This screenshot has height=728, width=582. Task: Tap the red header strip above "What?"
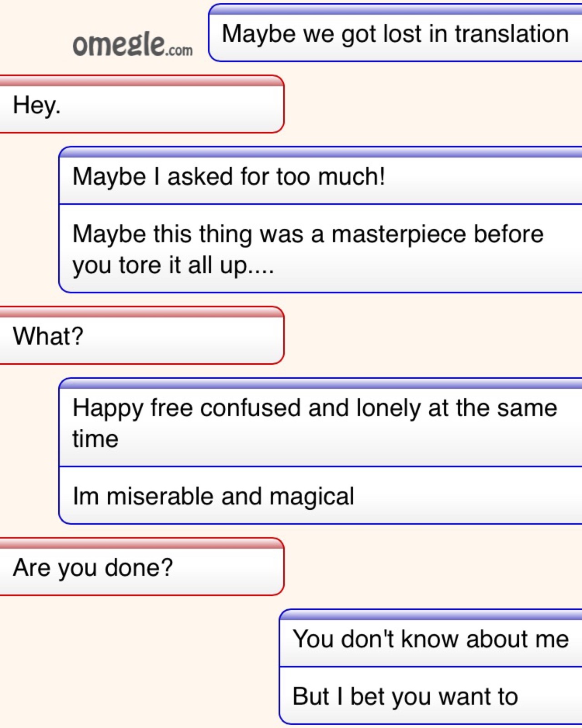coord(141,312)
